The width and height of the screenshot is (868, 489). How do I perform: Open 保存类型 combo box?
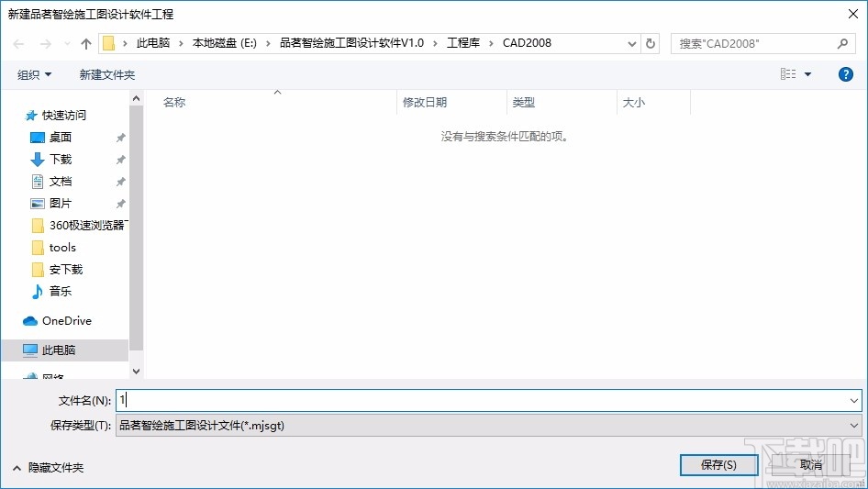pos(489,426)
